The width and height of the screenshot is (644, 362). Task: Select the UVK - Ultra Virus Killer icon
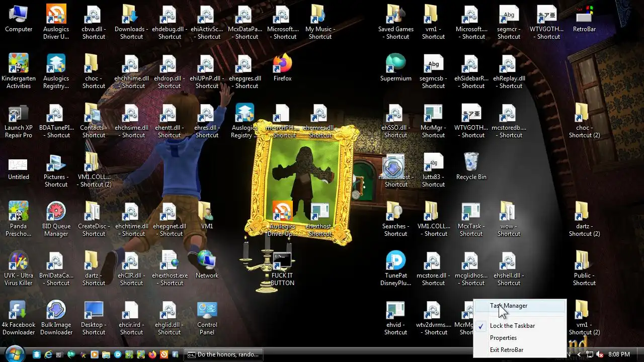pos(19,269)
